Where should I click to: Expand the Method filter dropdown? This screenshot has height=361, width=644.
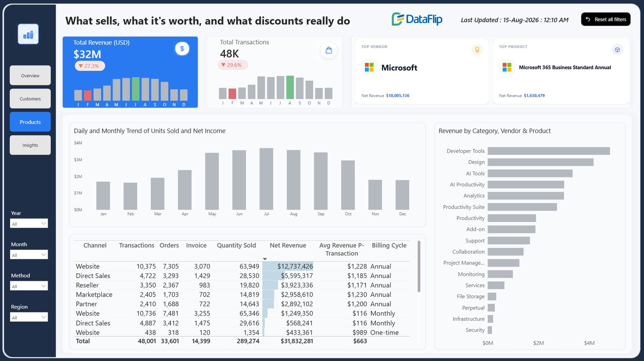[29, 286]
